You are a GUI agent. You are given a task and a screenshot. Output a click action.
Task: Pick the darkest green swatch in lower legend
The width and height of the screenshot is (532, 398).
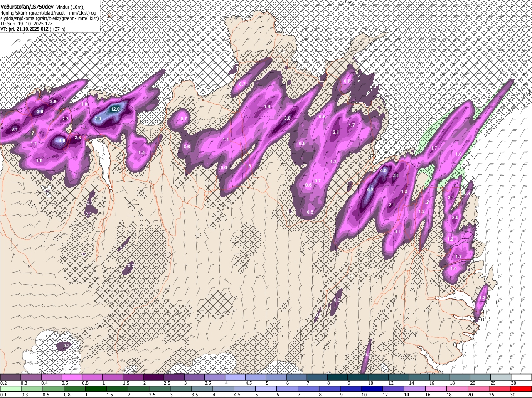96,389
